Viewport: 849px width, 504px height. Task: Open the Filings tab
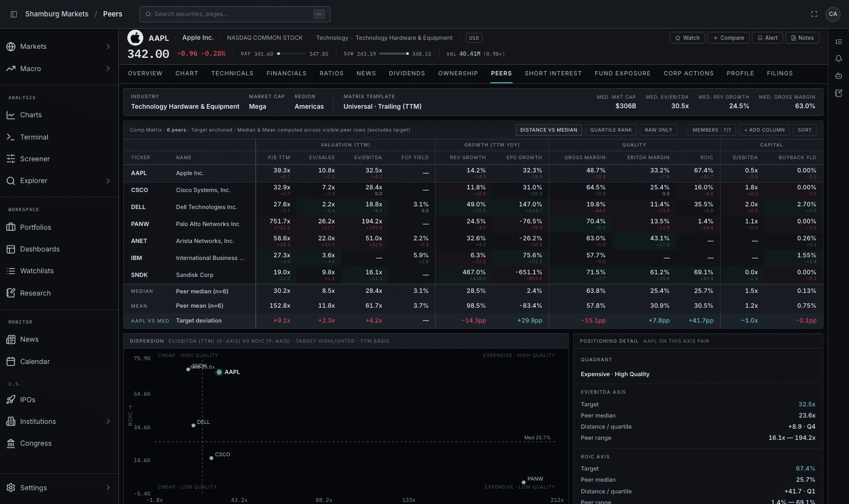(x=779, y=74)
